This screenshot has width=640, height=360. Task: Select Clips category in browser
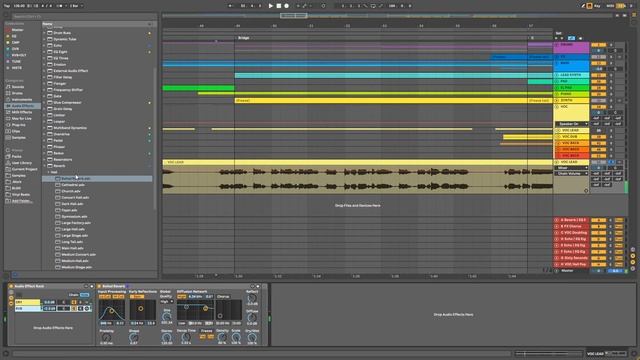tap(16, 131)
